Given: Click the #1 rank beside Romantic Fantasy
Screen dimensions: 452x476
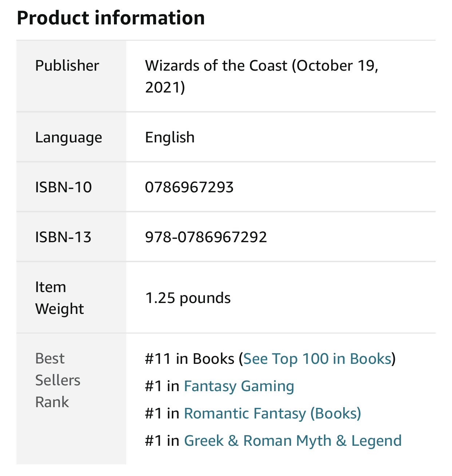Looking at the screenshot, I should [153, 413].
